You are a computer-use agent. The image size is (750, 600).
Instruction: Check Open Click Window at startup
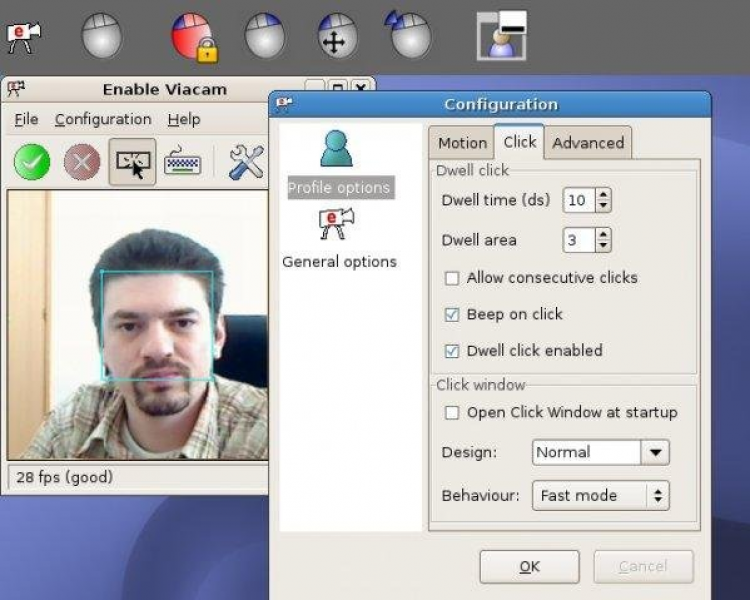(452, 412)
